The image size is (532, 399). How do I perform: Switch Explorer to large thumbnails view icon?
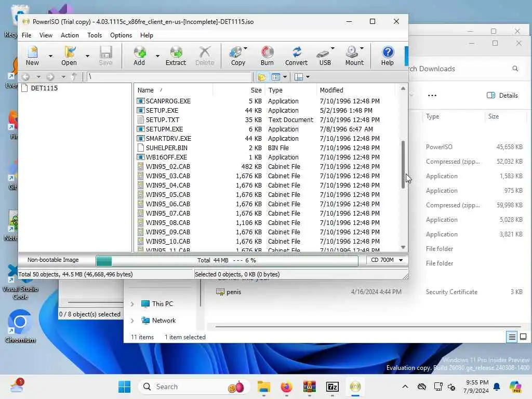523,337
